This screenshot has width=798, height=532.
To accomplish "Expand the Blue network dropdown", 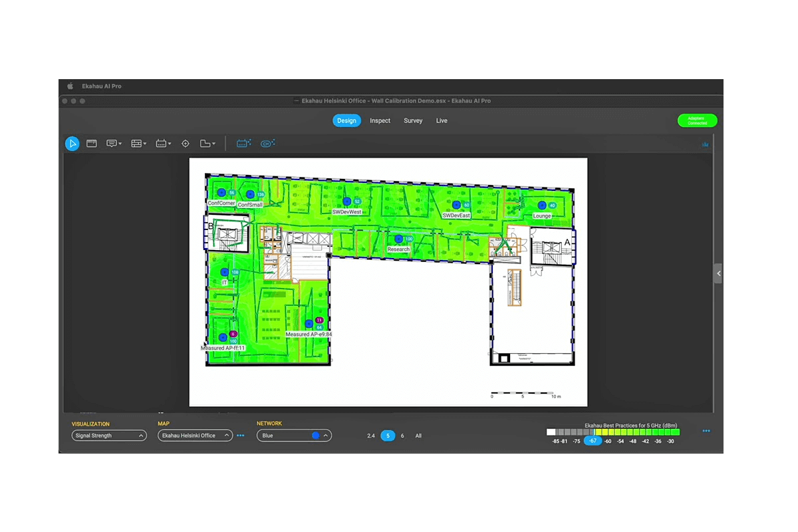I will point(294,436).
